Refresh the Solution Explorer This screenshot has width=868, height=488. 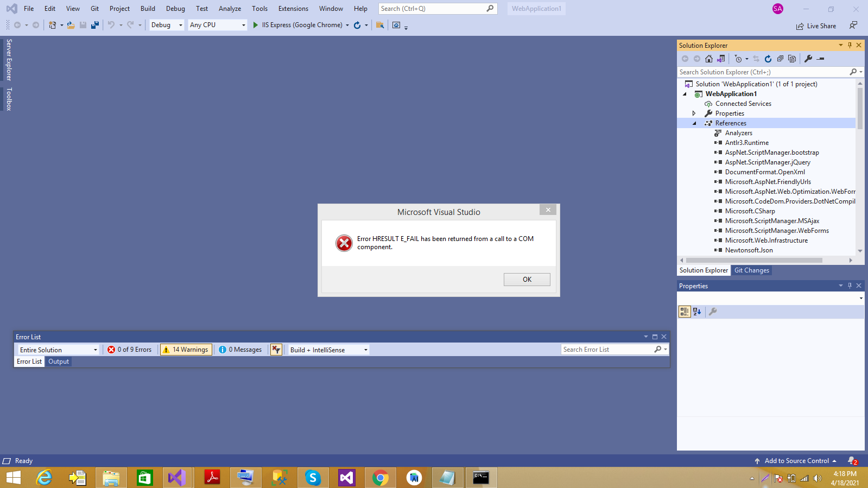[x=768, y=59]
